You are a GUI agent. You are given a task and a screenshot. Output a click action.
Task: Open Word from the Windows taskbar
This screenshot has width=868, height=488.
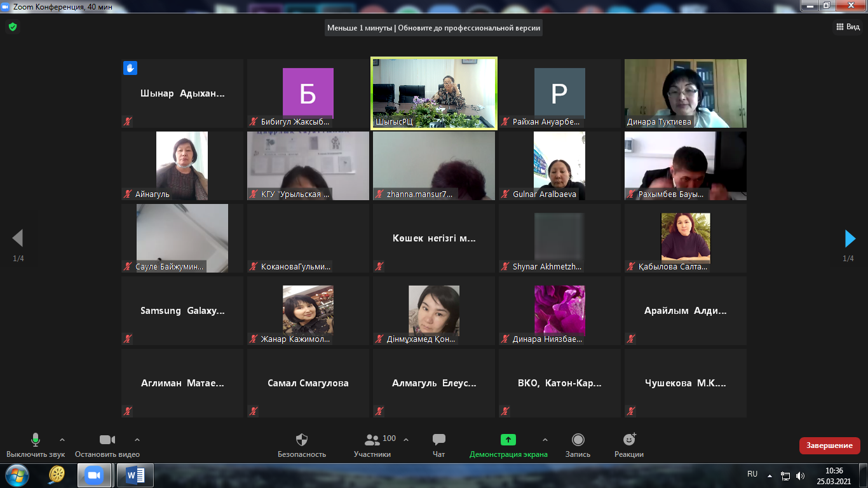135,475
